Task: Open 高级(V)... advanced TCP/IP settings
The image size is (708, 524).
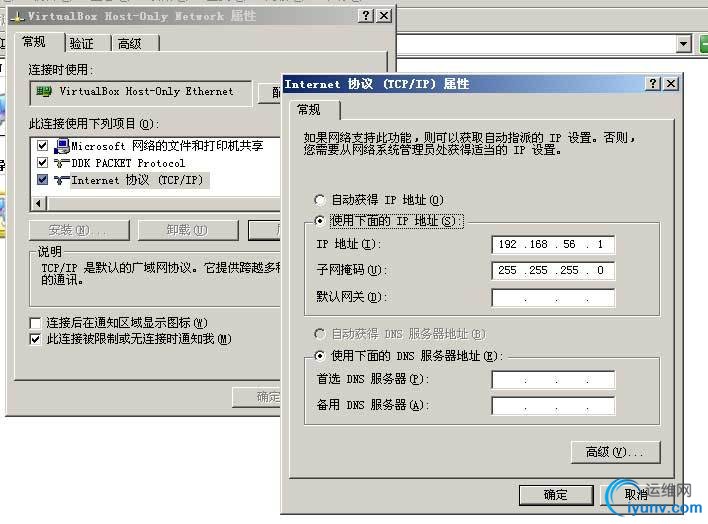Action: pos(615,452)
